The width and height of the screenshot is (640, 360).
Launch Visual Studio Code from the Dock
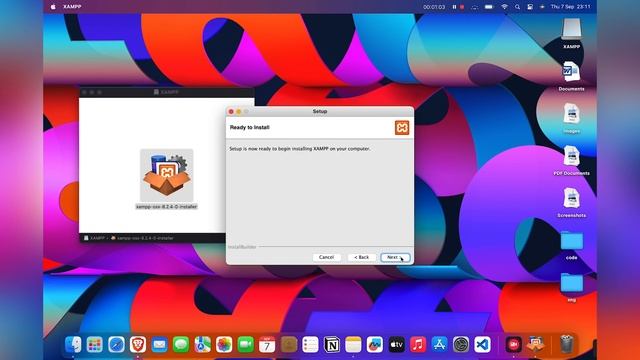tap(482, 344)
